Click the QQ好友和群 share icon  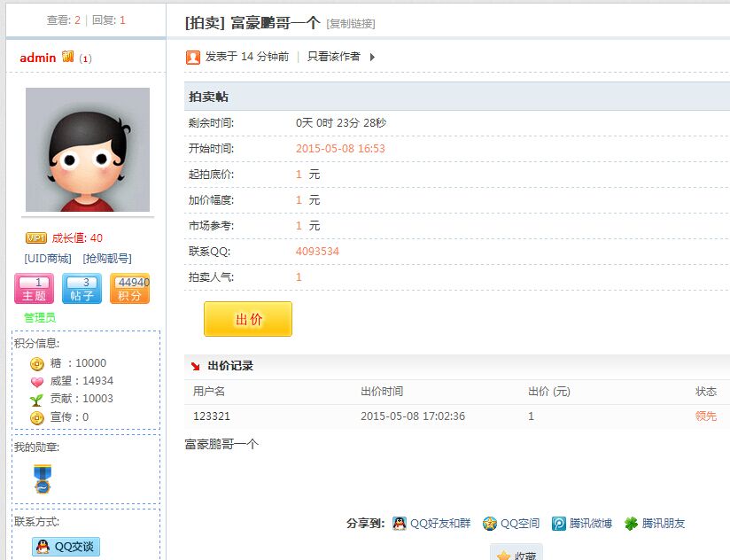tap(400, 523)
